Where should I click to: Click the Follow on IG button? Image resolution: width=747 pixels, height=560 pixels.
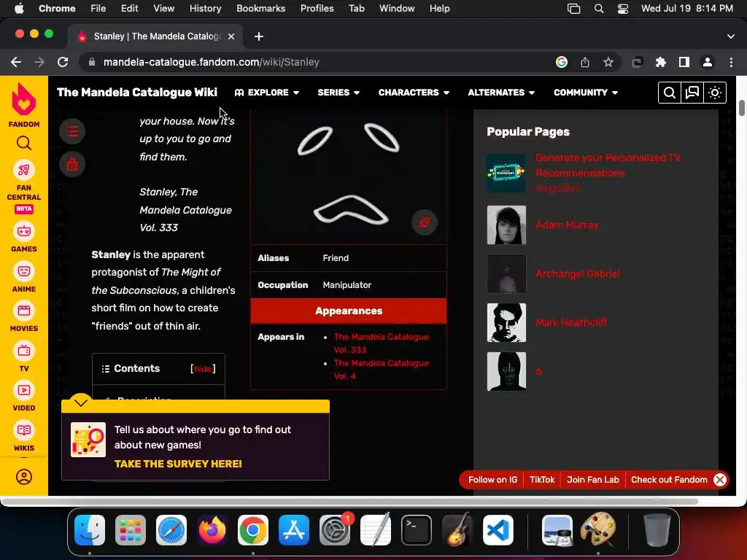492,480
